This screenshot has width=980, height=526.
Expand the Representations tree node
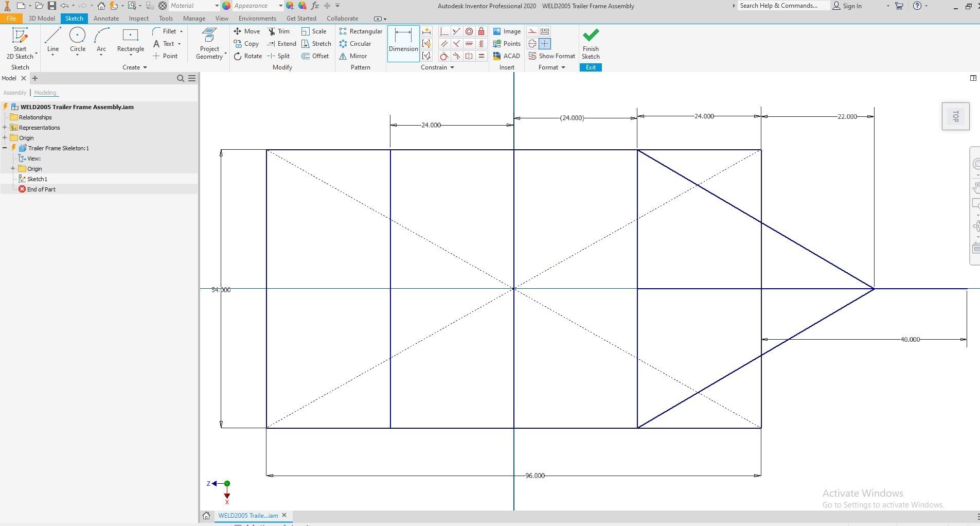pos(6,127)
